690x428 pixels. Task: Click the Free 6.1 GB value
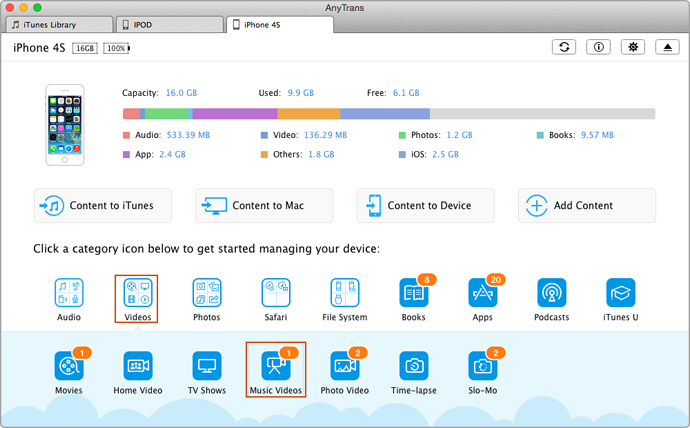pyautogui.click(x=406, y=93)
